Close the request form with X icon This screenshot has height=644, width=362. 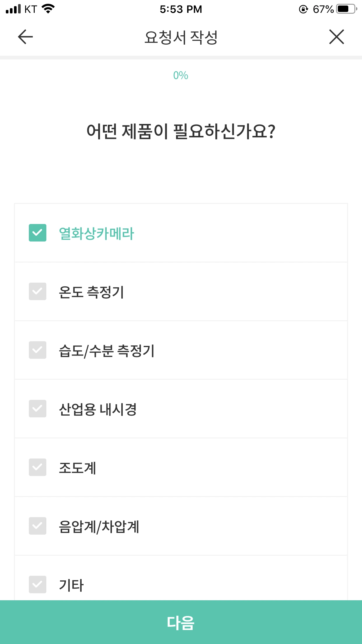point(336,37)
